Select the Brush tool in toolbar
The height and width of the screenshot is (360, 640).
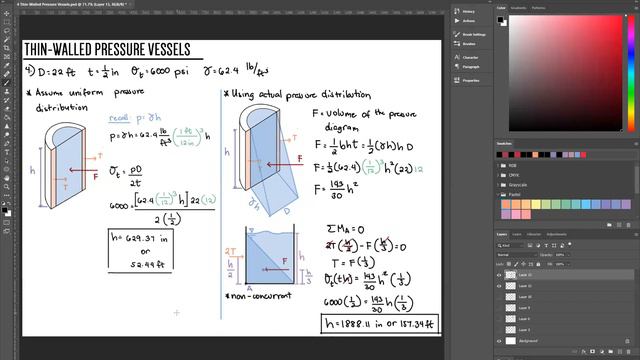(x=7, y=83)
